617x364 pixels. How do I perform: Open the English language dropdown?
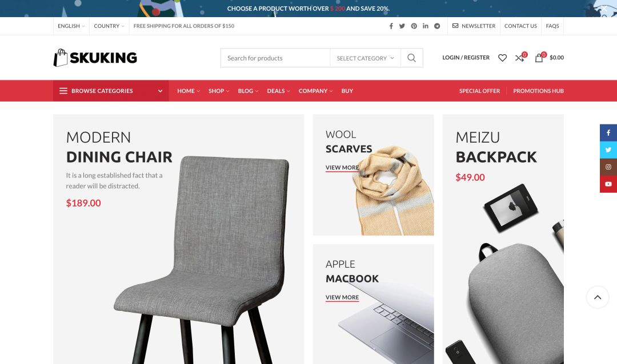(71, 26)
